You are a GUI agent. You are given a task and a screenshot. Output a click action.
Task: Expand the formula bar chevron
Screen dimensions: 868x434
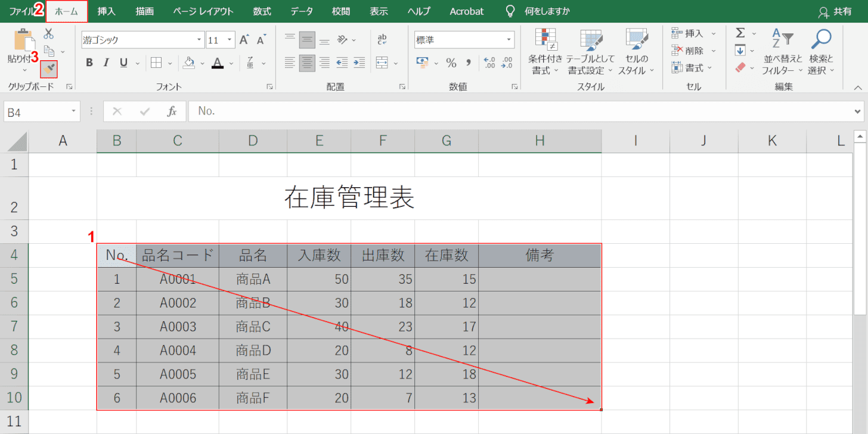(858, 111)
